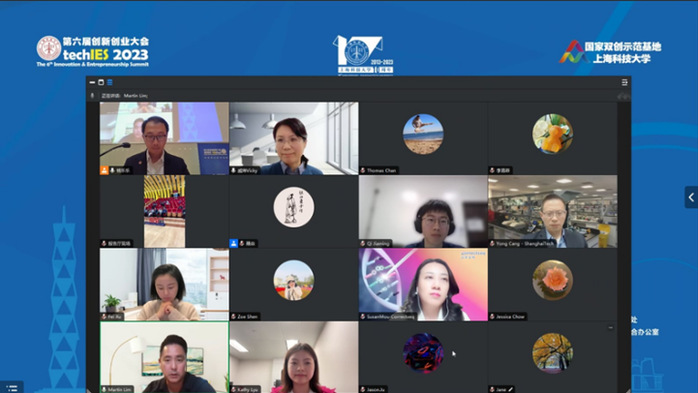Viewport: 698px width, 393px height.
Task: Expand the side panel with left chevron
Action: tap(691, 197)
